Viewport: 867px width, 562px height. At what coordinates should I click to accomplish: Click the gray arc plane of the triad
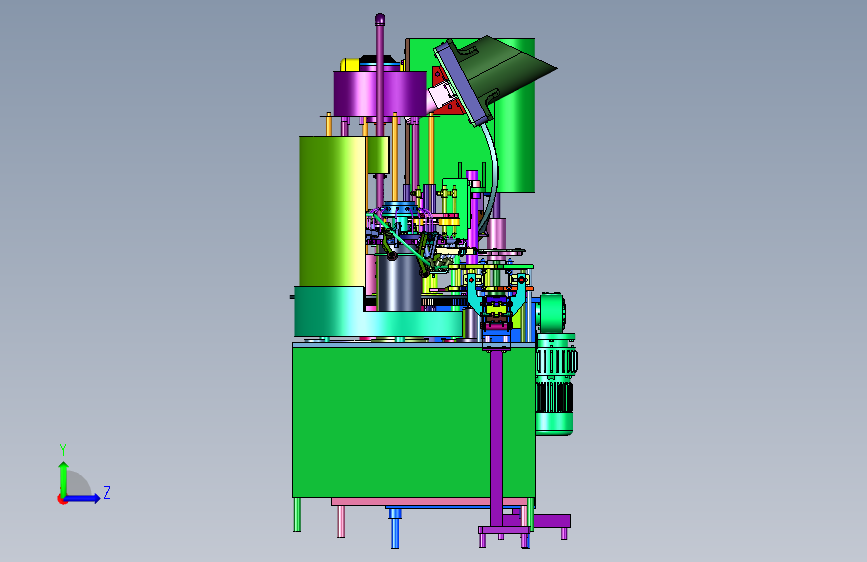coord(78,483)
